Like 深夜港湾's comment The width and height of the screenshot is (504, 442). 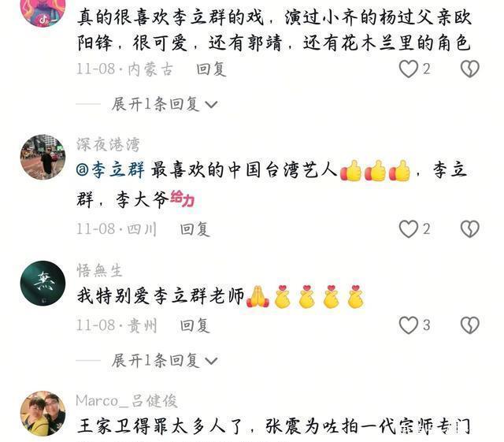408,229
